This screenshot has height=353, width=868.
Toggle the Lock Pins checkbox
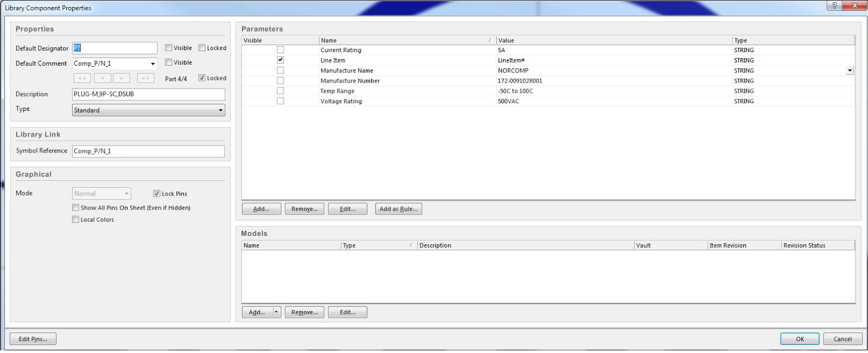(x=157, y=193)
